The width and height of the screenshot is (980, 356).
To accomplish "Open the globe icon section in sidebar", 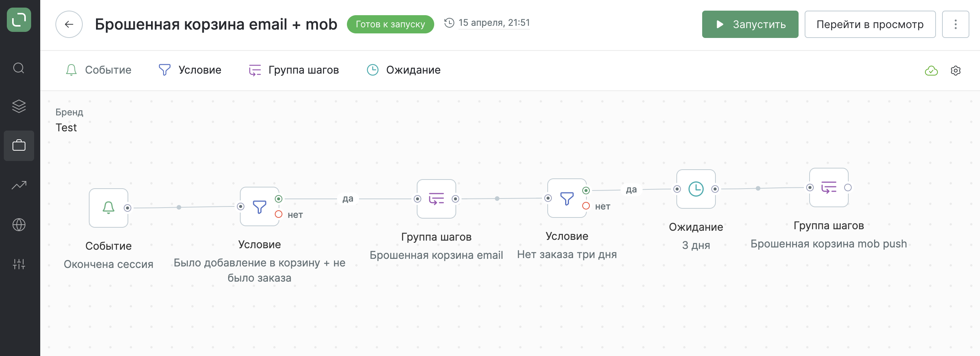I will click(x=19, y=225).
